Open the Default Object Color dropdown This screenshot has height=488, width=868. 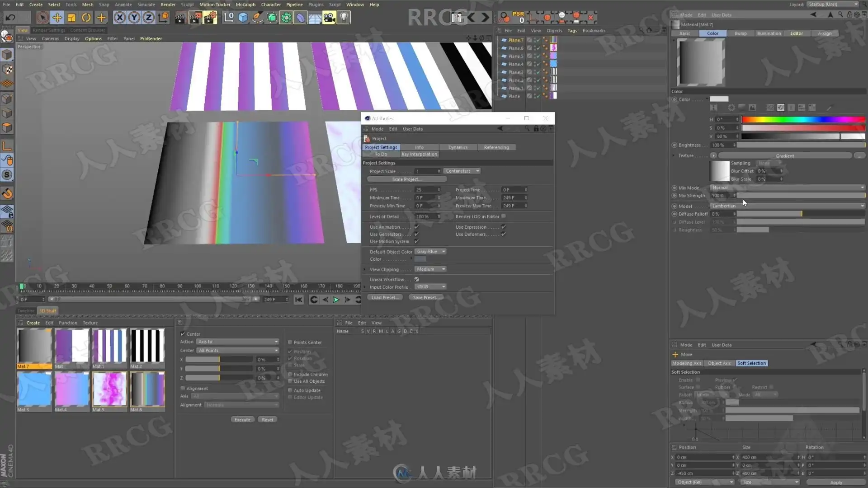(x=430, y=252)
